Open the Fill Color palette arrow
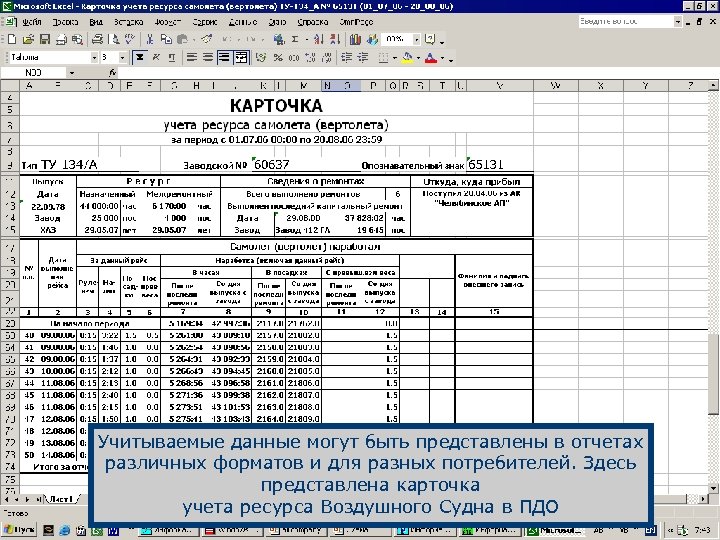This screenshot has height=540, width=720. tap(419, 58)
